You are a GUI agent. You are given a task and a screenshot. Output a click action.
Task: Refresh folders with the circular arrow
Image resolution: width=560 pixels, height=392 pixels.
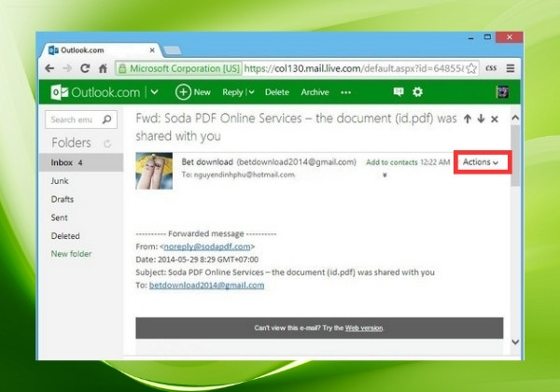click(x=107, y=144)
